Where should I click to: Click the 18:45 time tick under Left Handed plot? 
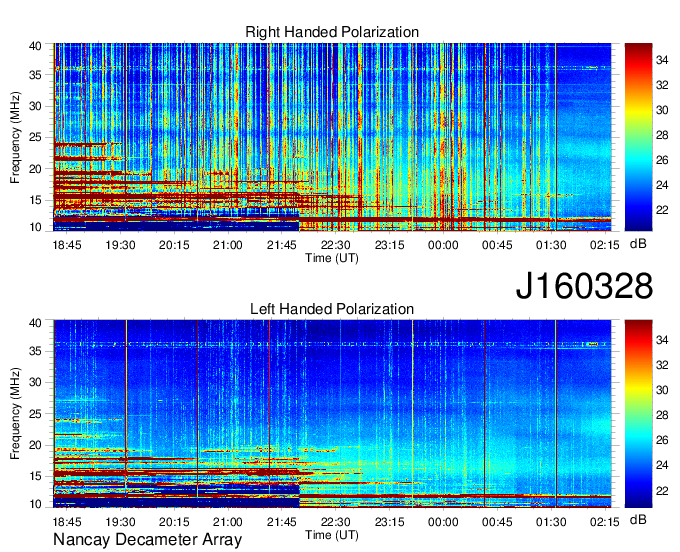click(67, 522)
